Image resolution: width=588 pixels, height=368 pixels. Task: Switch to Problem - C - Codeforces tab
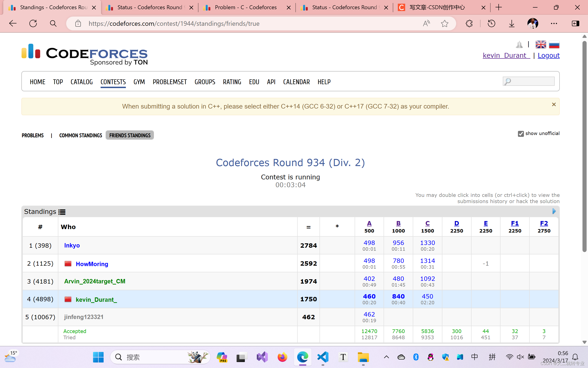[x=247, y=7]
